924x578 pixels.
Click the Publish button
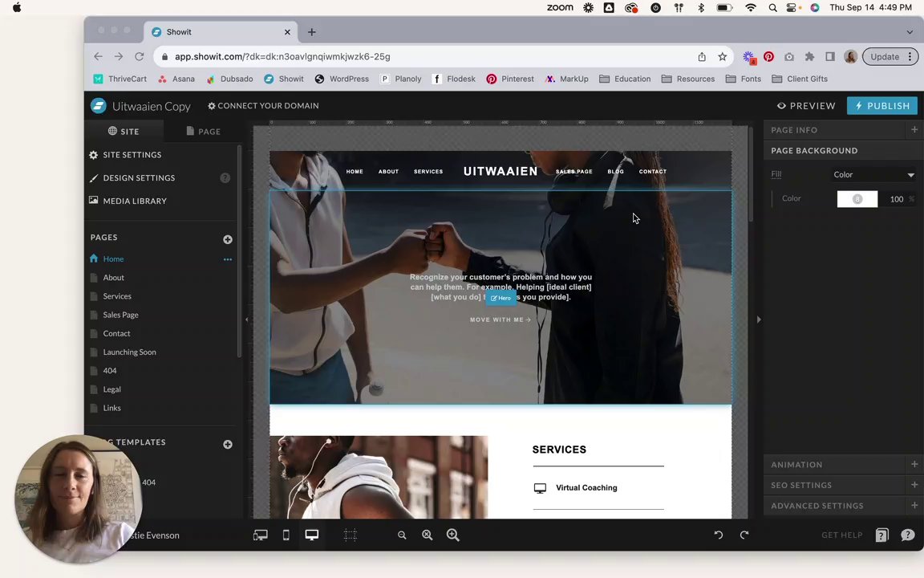tap(882, 106)
